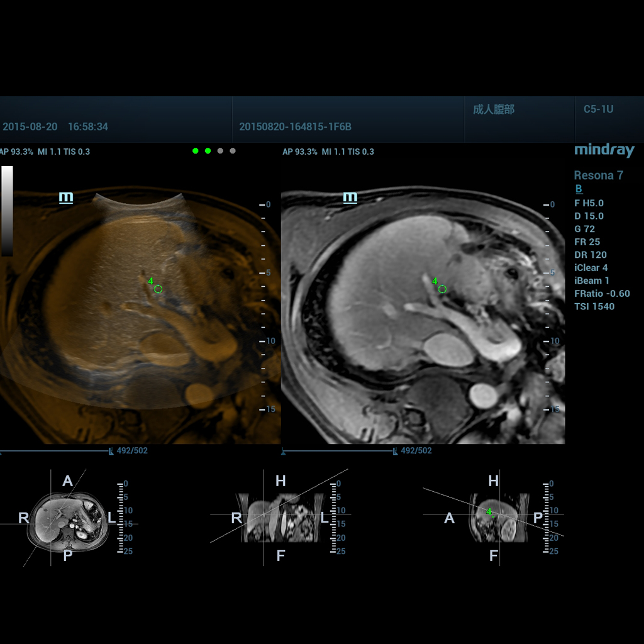Click the 'm' orientation marker on ultrasound image
644x644 pixels.
point(66,197)
